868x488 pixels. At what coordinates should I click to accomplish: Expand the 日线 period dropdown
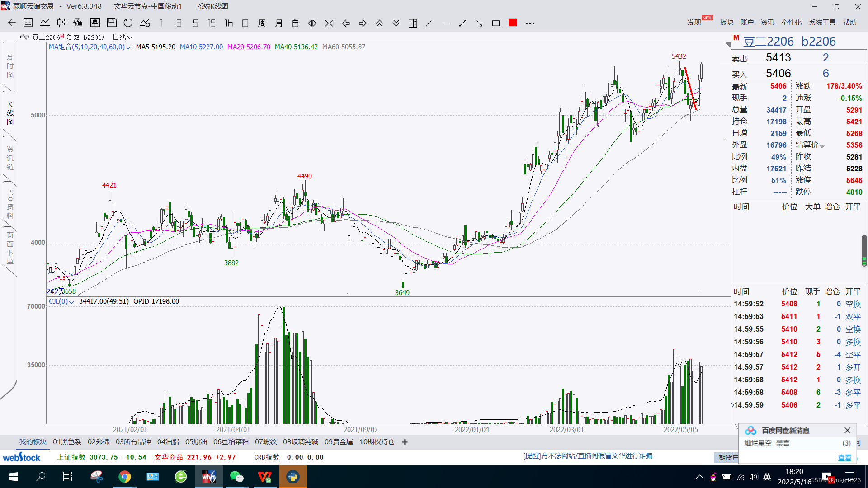pyautogui.click(x=122, y=37)
